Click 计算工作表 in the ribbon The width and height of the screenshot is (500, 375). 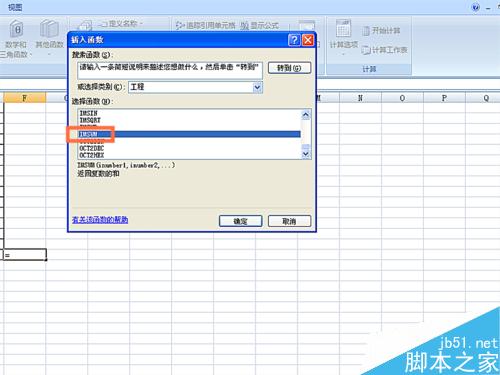coord(384,50)
